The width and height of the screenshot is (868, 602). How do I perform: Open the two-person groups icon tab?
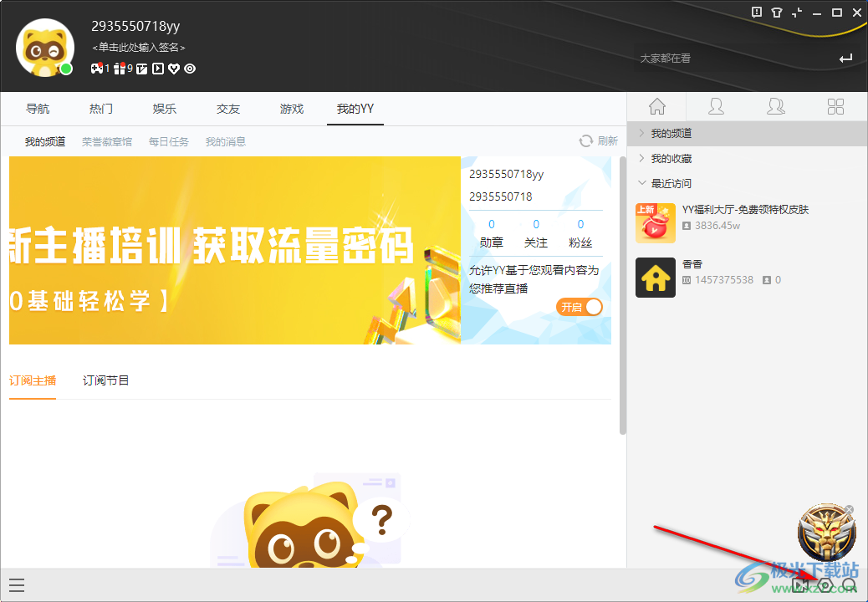click(x=776, y=106)
